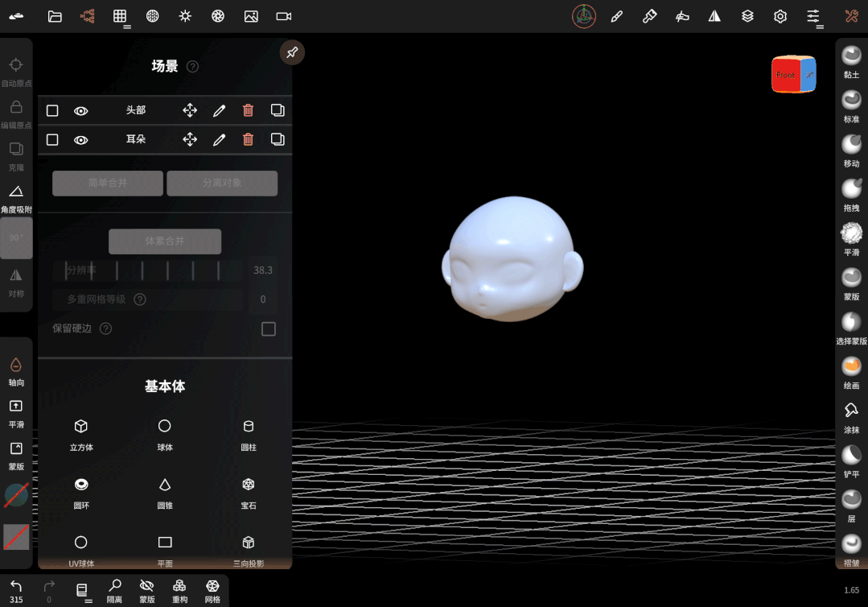Add a 圆柱 cylinder primitive
The width and height of the screenshot is (868, 607).
(249, 436)
